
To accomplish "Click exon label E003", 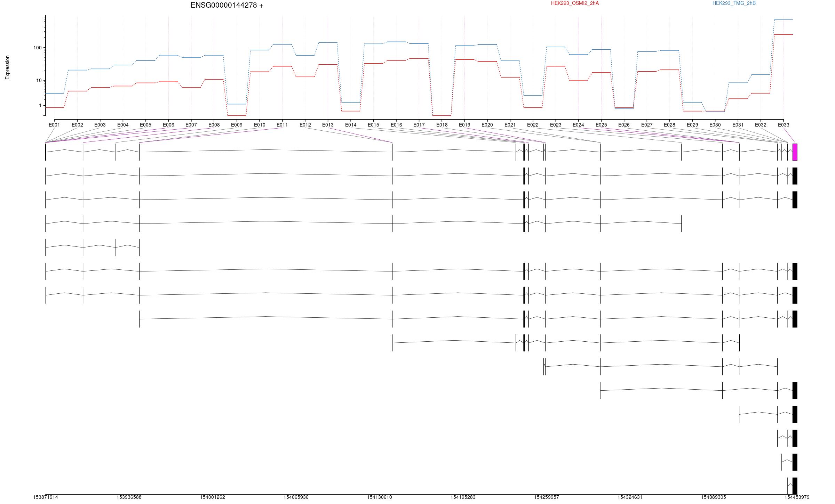I will point(100,125).
